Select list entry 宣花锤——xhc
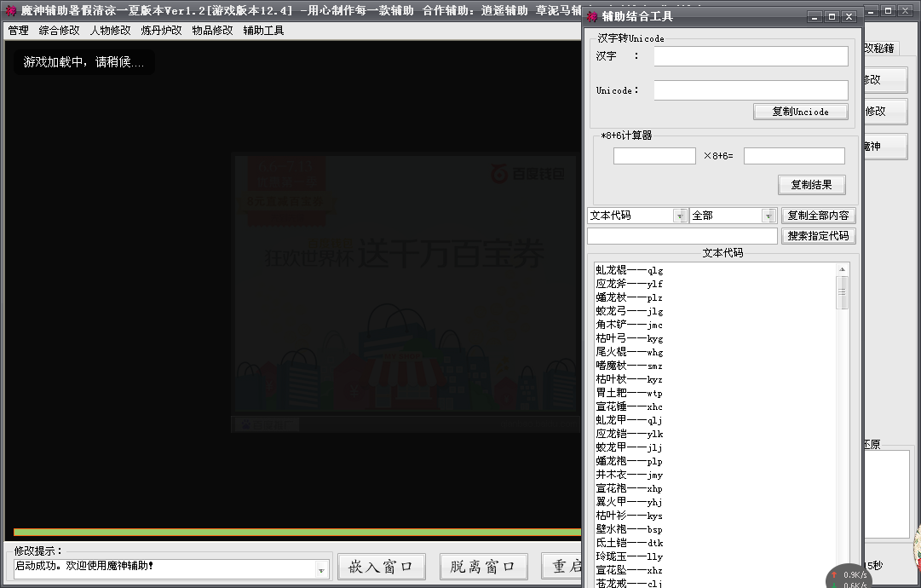Image resolution: width=921 pixels, height=588 pixels. click(x=630, y=406)
